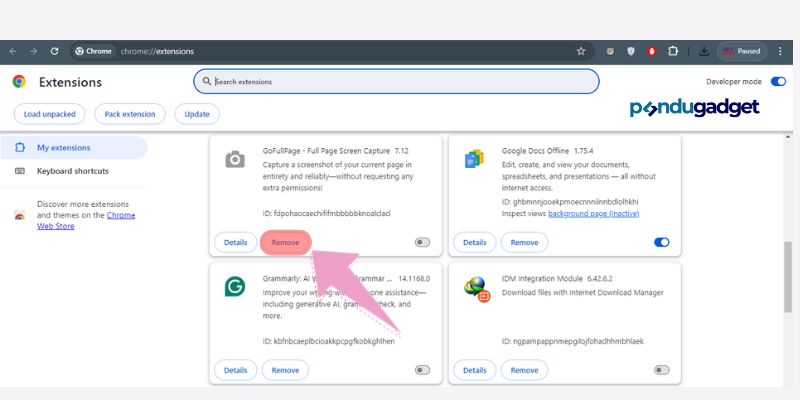Screen dimensions: 800x400
Task: Open the downloads icon in toolbar
Action: point(704,51)
